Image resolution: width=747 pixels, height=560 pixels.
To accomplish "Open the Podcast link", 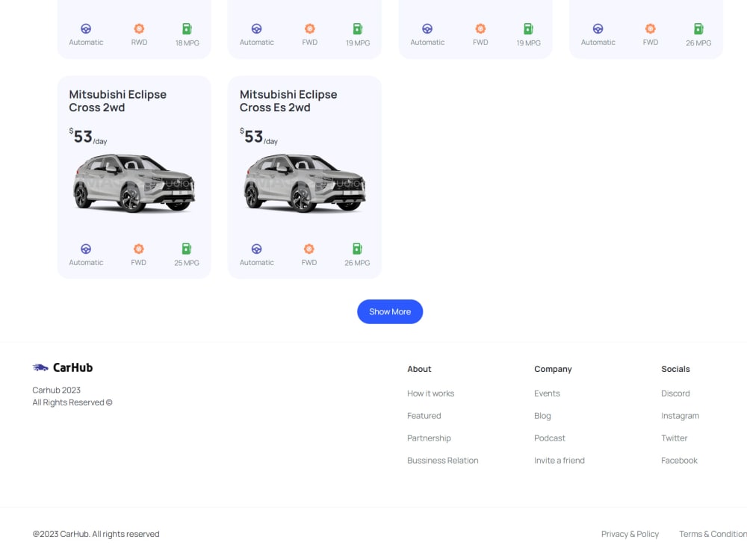I will [549, 438].
